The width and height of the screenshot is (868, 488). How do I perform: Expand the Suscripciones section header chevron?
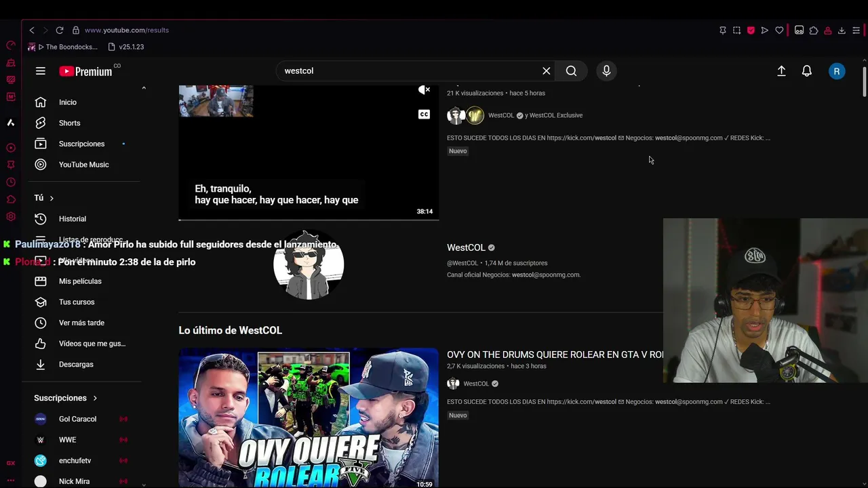click(x=95, y=398)
